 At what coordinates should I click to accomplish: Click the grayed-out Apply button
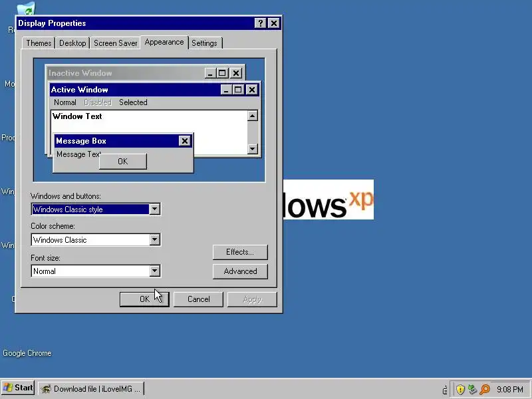coord(252,299)
